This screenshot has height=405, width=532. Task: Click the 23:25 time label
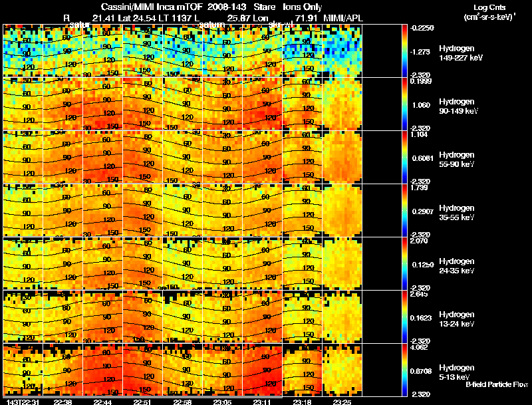[x=342, y=401]
